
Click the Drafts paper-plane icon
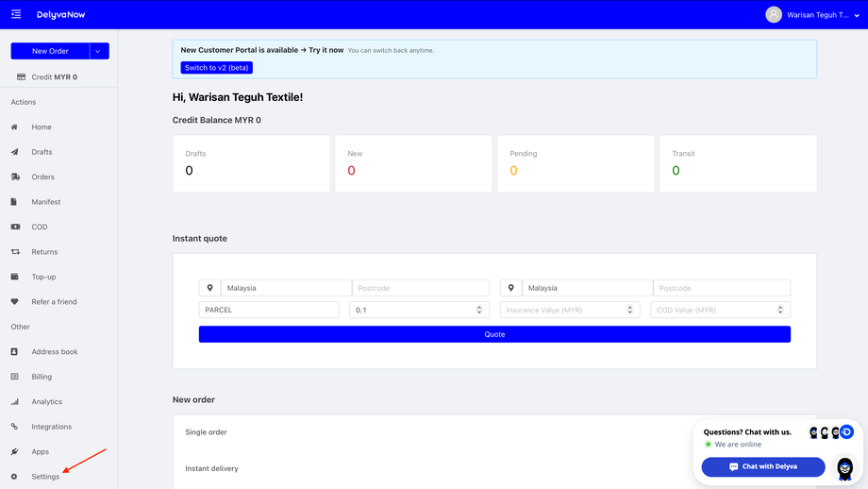coord(14,152)
